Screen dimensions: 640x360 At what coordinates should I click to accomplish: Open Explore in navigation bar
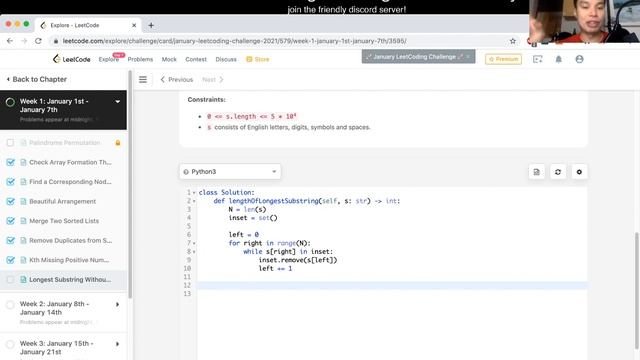click(109, 59)
